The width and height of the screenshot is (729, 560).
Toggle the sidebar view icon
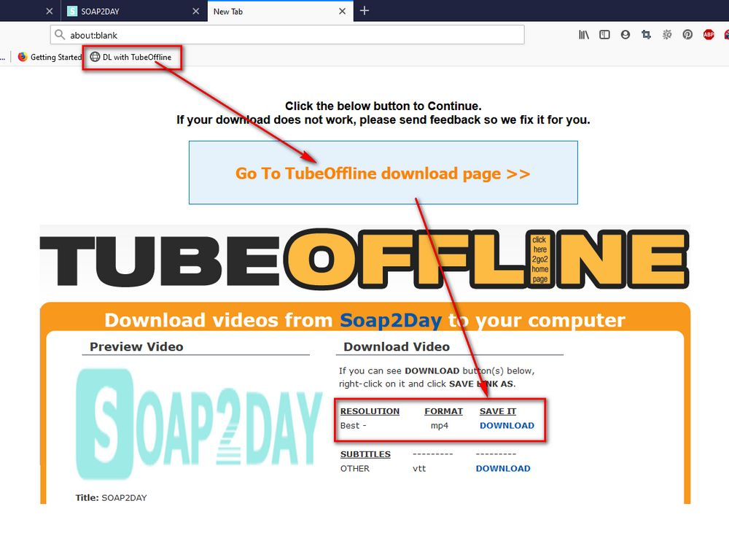coord(604,35)
